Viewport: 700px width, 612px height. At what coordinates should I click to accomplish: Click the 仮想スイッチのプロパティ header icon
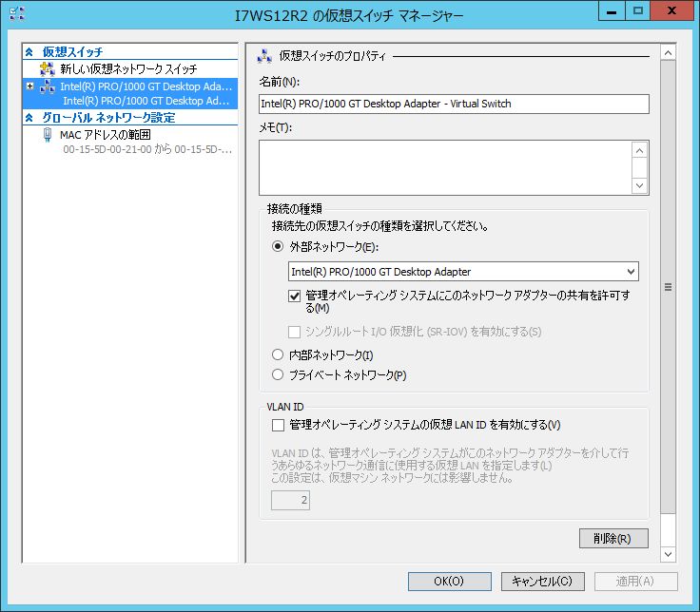(x=264, y=56)
